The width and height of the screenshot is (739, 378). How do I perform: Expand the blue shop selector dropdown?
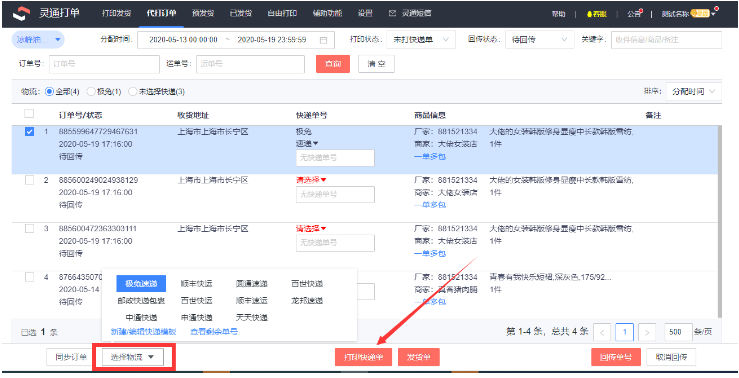pyautogui.click(x=38, y=40)
